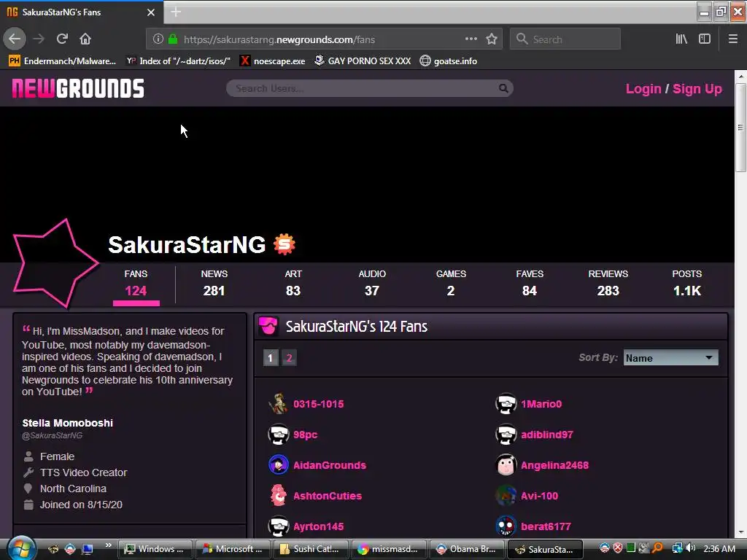The height and width of the screenshot is (560, 747).
Task: Reload the page with the refresh icon
Action: [x=62, y=39]
